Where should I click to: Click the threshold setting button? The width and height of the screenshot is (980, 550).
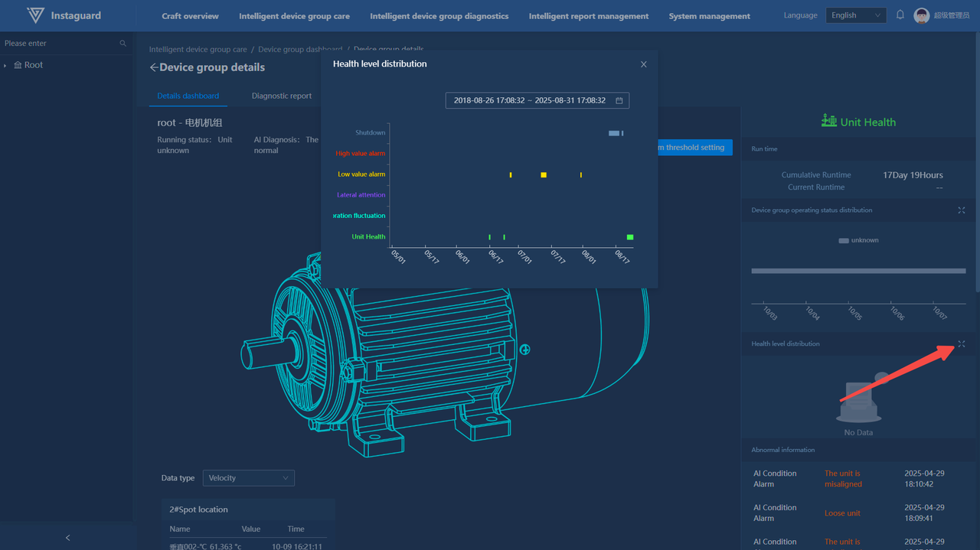coord(694,148)
